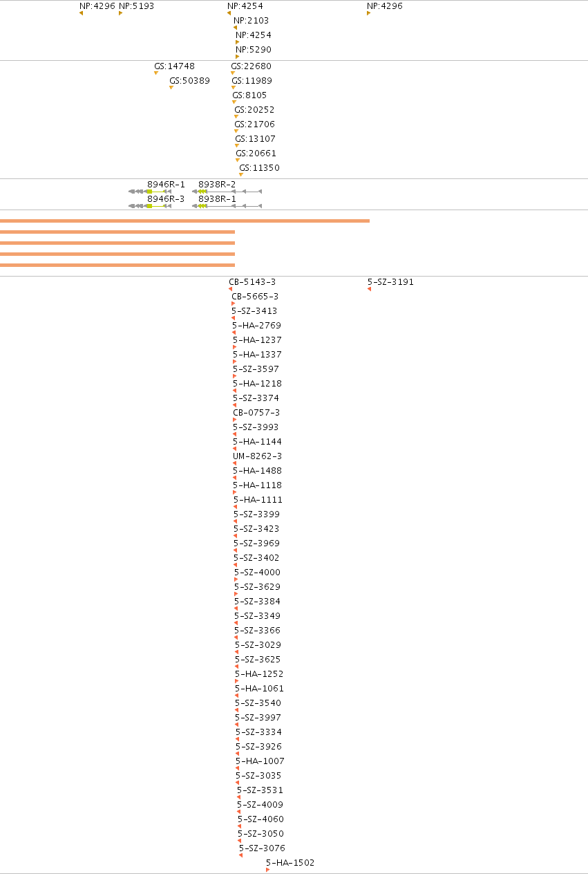Select the 5-SZ-3597 feature
Viewport: 588px width, 874px height.
[x=256, y=369]
